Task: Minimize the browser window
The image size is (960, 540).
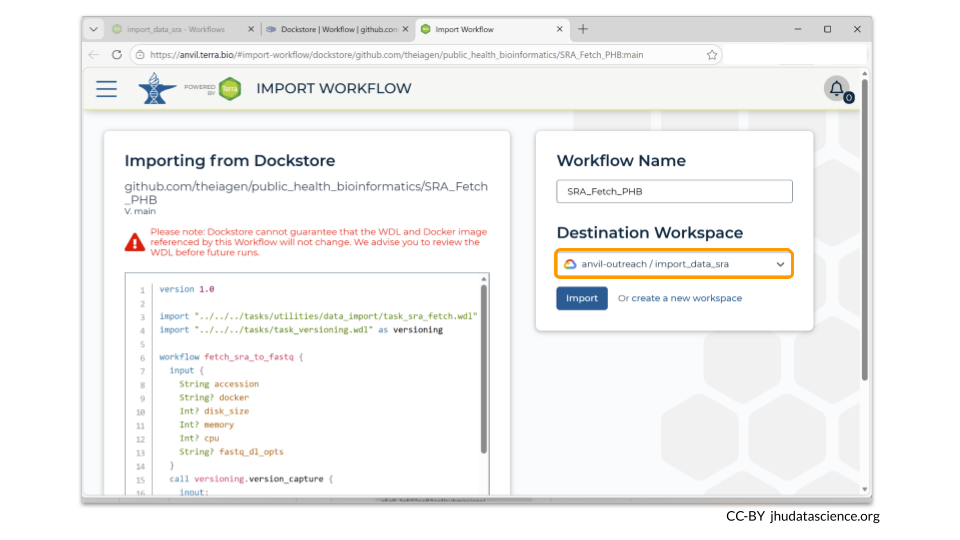Action: (798, 29)
